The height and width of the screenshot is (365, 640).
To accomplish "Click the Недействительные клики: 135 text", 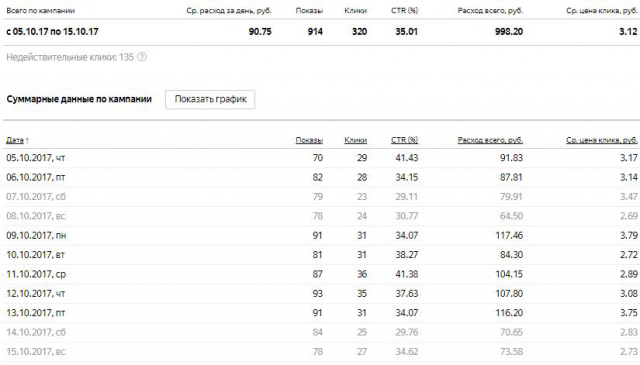I will pos(70,57).
